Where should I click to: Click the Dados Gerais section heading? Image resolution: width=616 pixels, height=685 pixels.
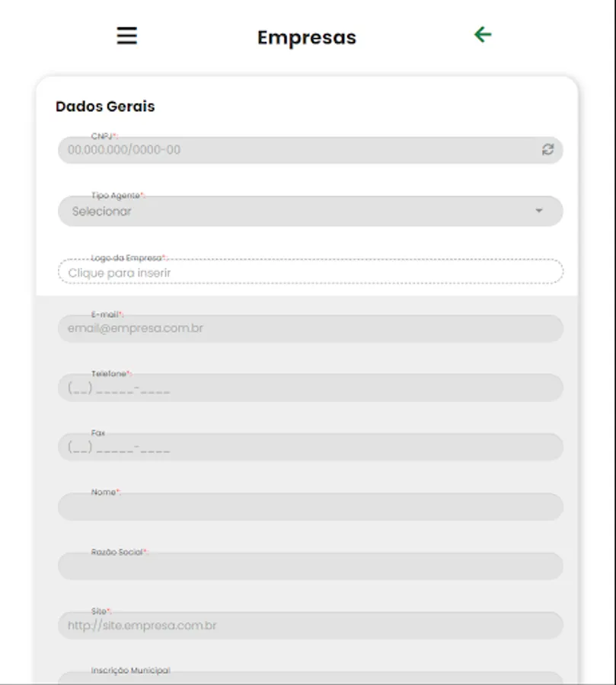pos(105,107)
